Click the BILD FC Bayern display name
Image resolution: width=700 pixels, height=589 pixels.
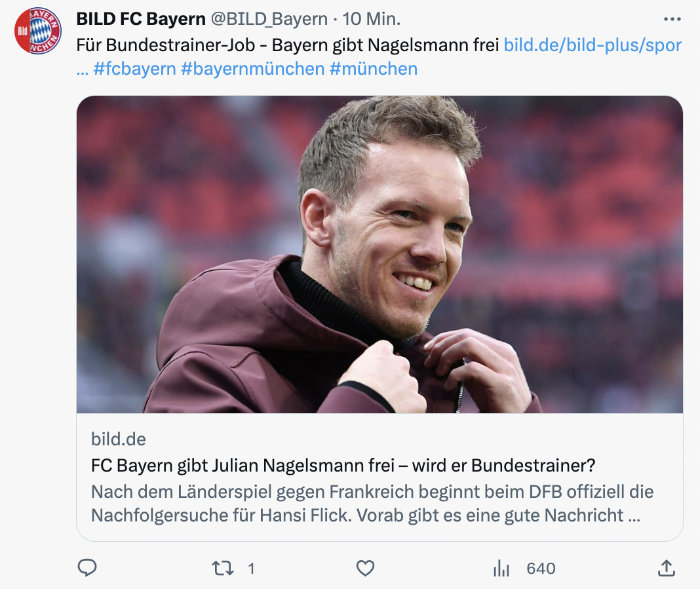tap(141, 20)
